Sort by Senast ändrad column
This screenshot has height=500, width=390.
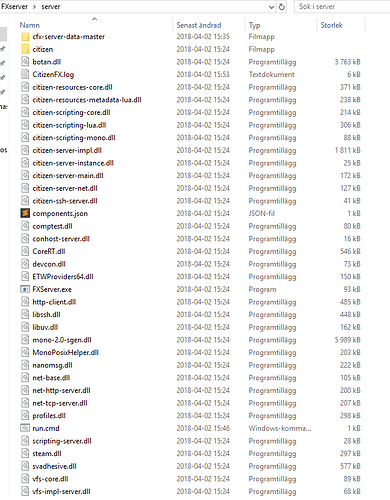point(199,25)
